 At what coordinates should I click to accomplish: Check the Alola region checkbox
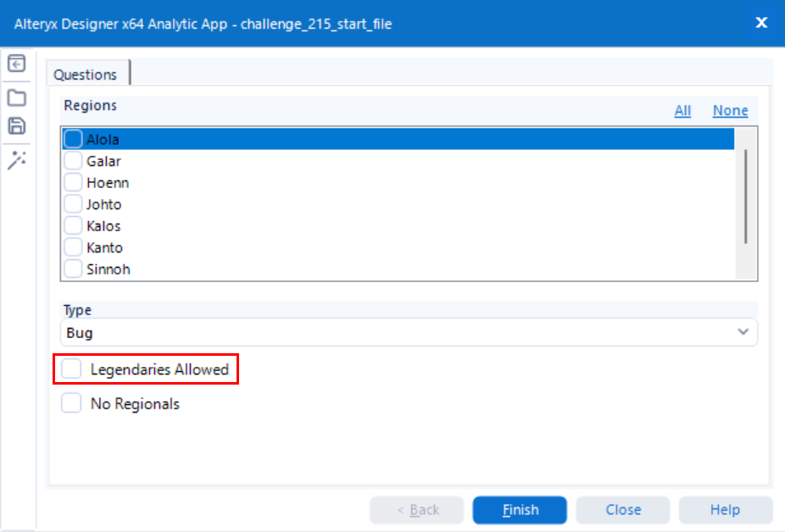click(x=73, y=139)
